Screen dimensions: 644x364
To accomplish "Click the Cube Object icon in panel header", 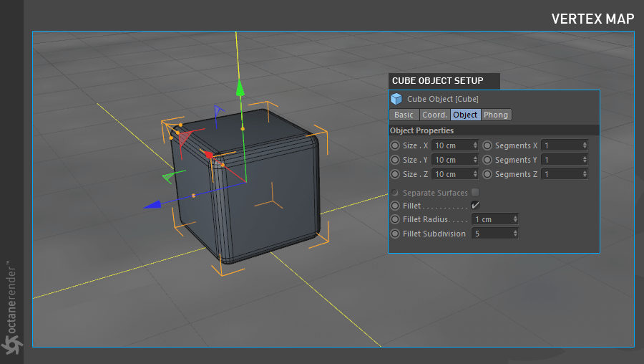I will point(396,99).
